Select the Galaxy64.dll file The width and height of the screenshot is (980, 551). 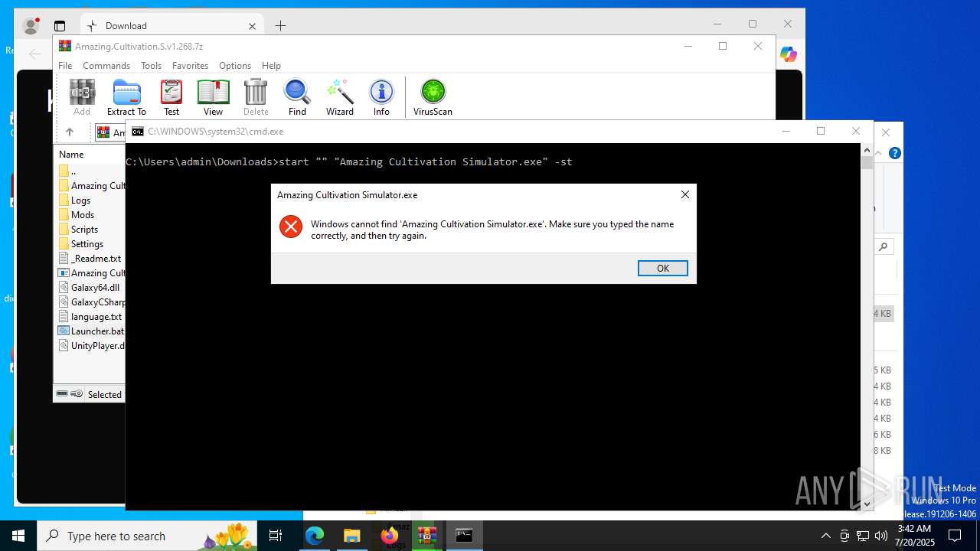[x=90, y=288]
